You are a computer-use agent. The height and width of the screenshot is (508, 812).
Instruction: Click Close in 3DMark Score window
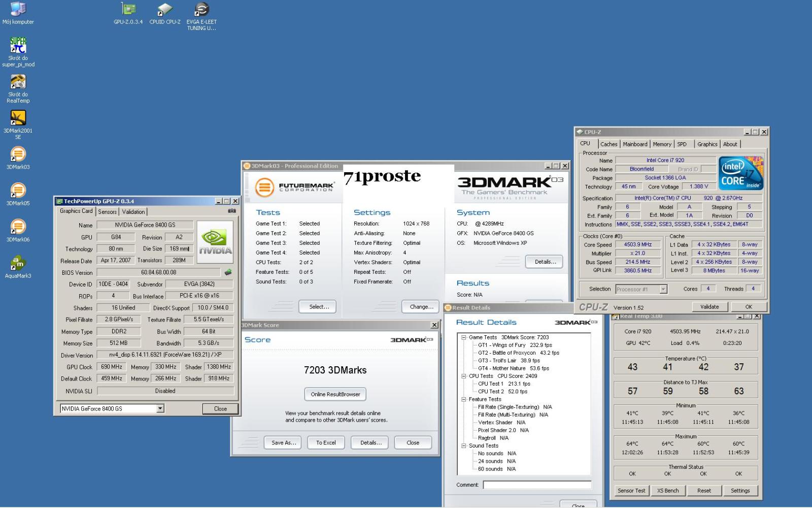coord(413,442)
